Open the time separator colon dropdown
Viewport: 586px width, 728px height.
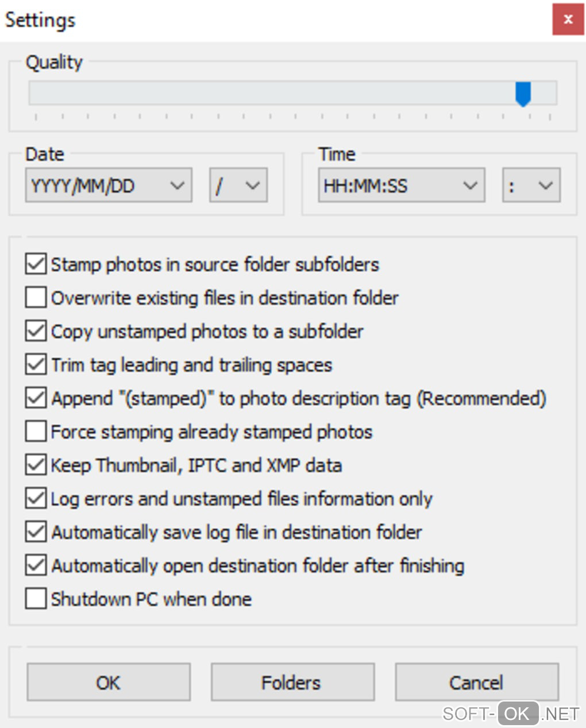(x=531, y=185)
